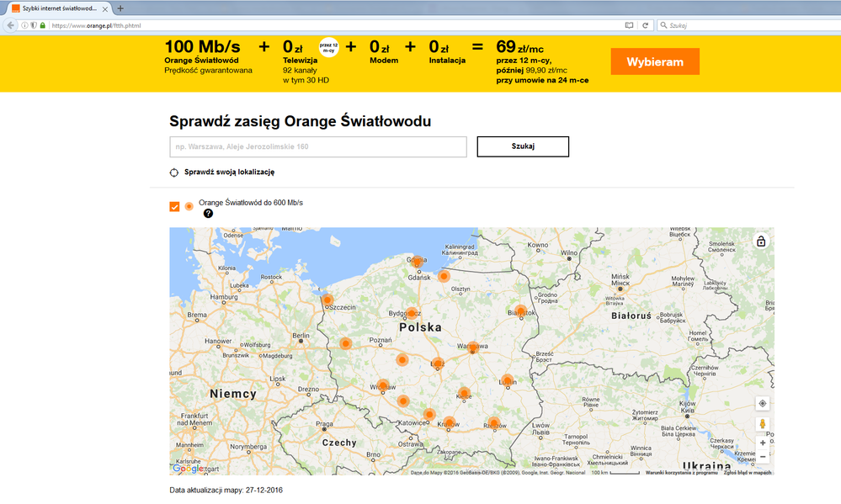
Task: Zoom out on the map
Action: tap(763, 457)
